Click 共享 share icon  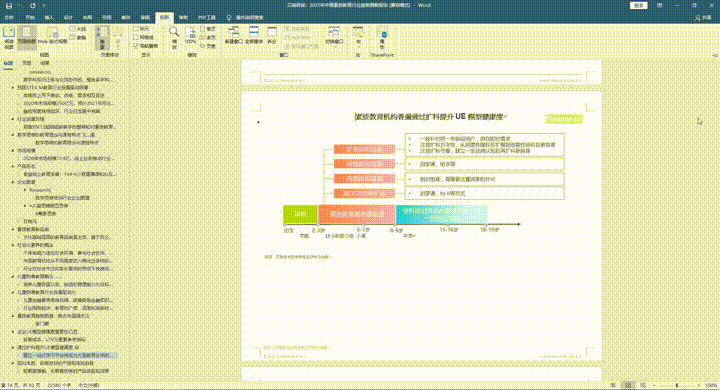click(x=703, y=17)
